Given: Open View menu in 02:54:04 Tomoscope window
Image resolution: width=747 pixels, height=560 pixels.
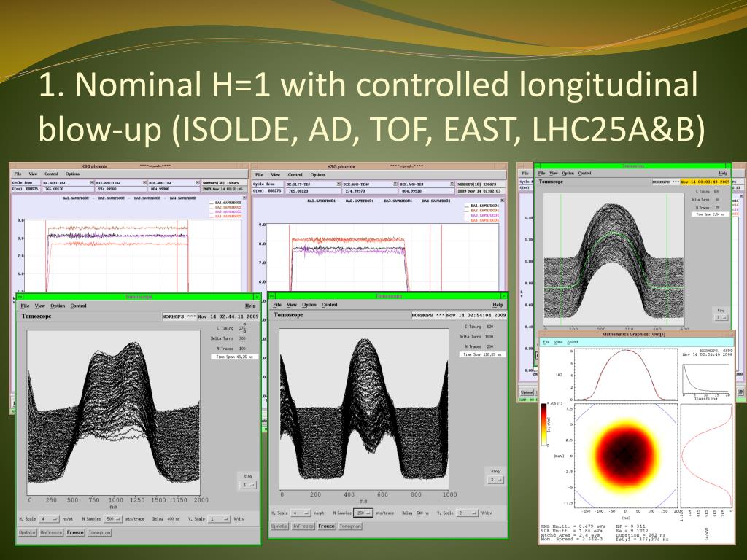Looking at the screenshot, I should click(292, 305).
